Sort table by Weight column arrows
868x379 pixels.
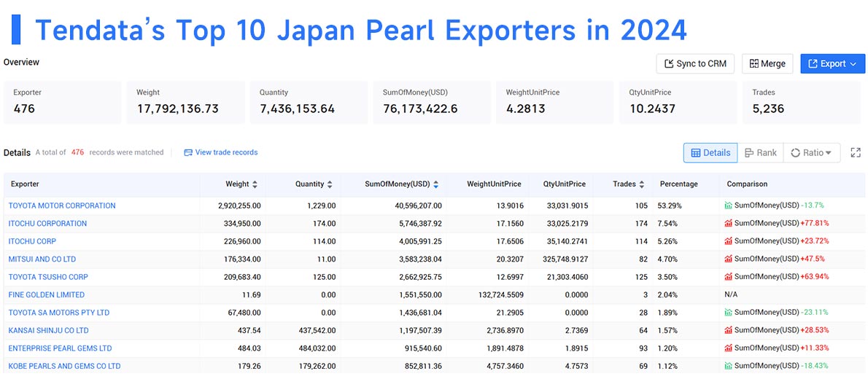point(255,184)
